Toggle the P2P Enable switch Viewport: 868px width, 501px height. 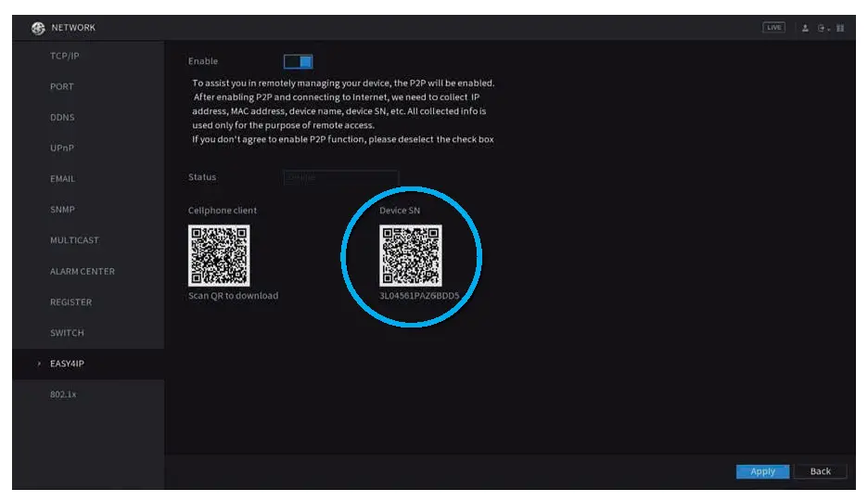tap(299, 61)
